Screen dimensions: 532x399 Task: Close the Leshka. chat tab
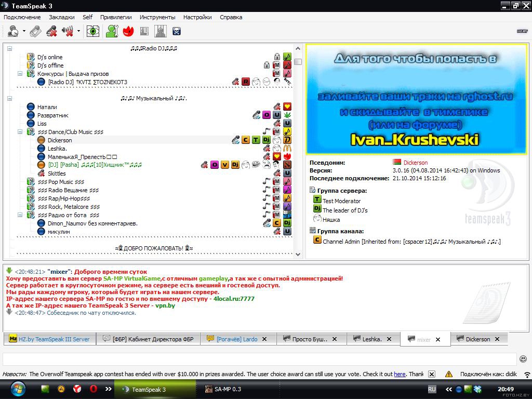tap(389, 339)
